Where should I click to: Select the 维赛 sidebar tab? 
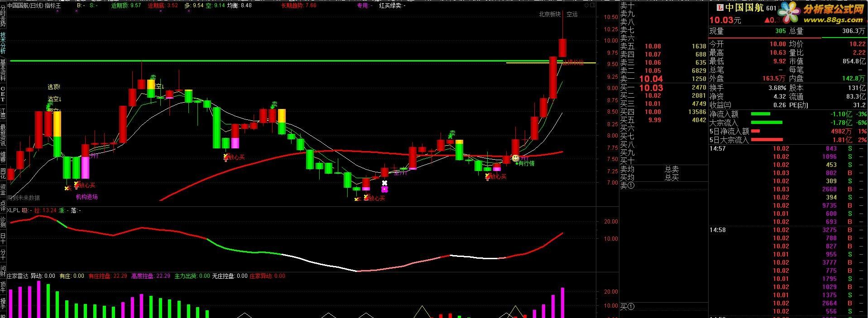(3, 157)
